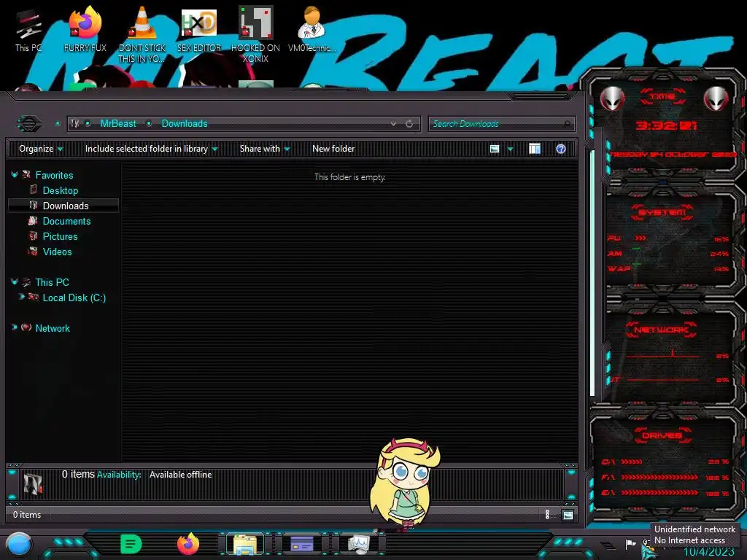
Task: Click the File Explorer taskbar button
Action: click(x=245, y=544)
